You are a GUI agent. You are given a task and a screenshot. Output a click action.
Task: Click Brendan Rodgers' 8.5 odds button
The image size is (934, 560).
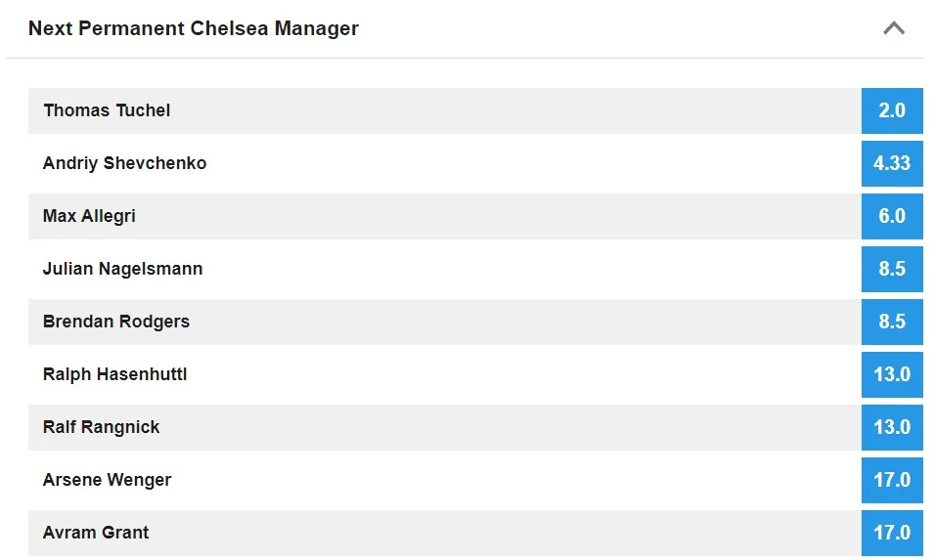tap(892, 322)
